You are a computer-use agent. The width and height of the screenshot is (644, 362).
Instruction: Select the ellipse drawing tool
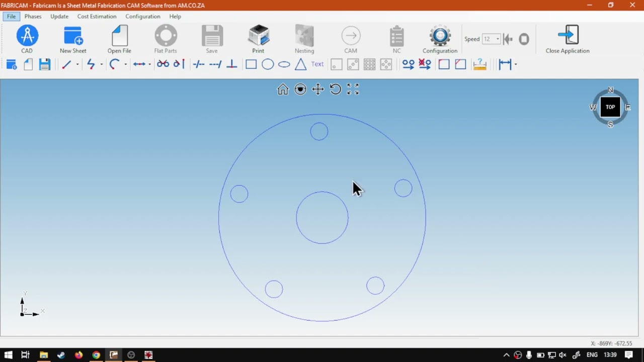pos(284,64)
